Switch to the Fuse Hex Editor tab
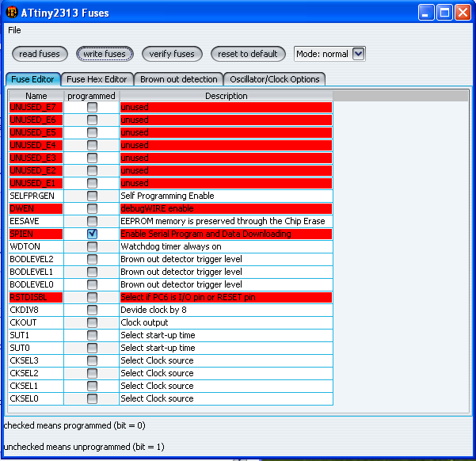476x461 pixels. click(x=97, y=79)
